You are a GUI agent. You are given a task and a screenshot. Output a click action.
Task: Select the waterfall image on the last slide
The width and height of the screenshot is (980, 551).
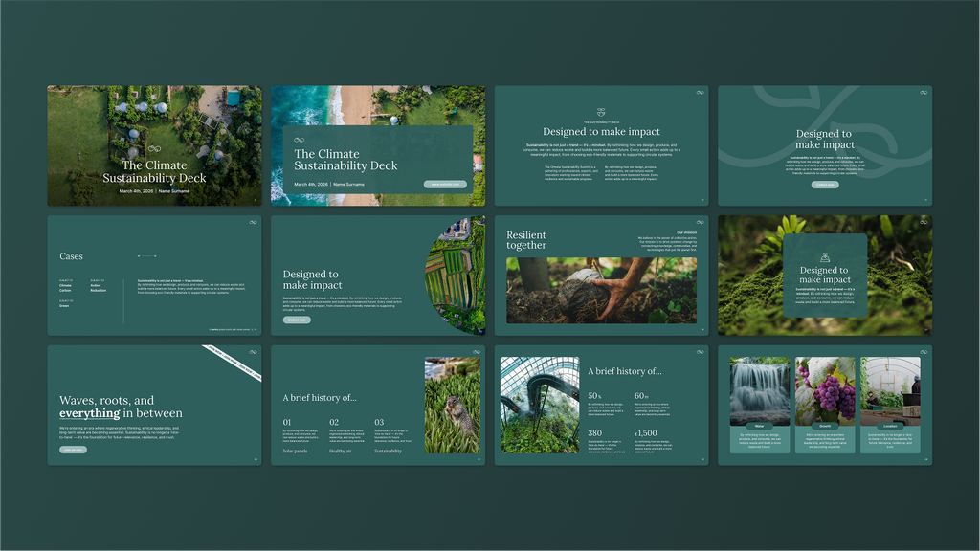tap(759, 390)
